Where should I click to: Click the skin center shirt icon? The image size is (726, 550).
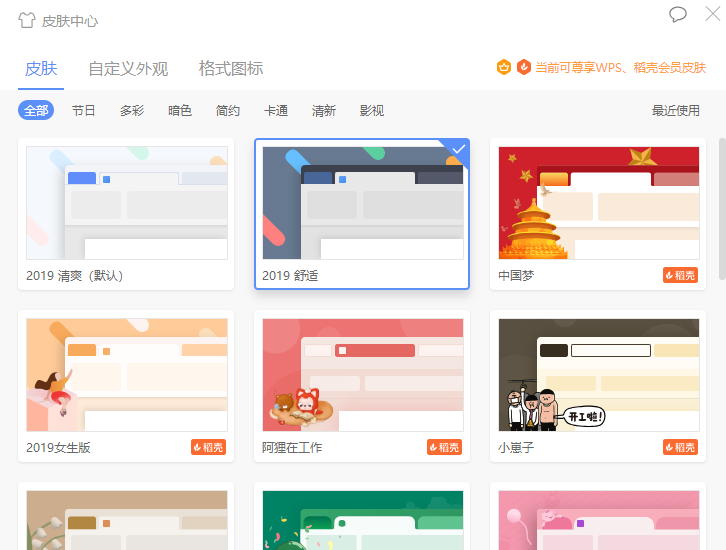tap(27, 20)
